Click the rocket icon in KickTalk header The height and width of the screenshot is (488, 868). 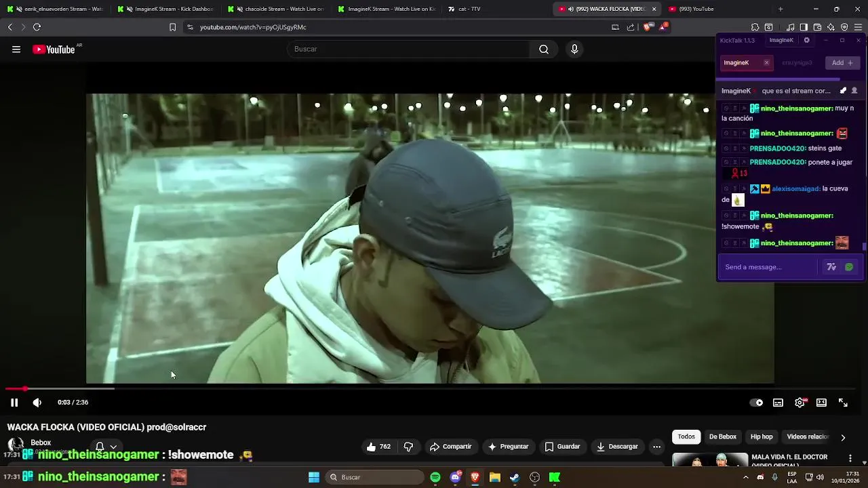[x=843, y=91]
